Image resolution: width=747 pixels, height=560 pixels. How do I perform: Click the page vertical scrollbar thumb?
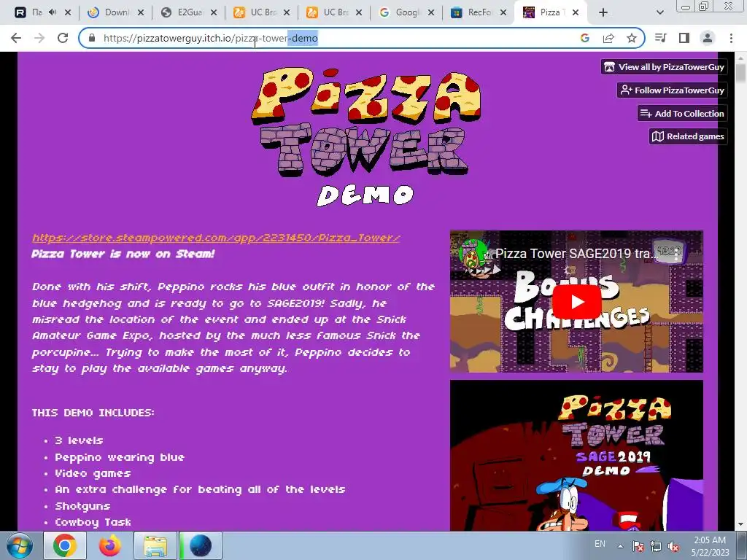(x=741, y=74)
